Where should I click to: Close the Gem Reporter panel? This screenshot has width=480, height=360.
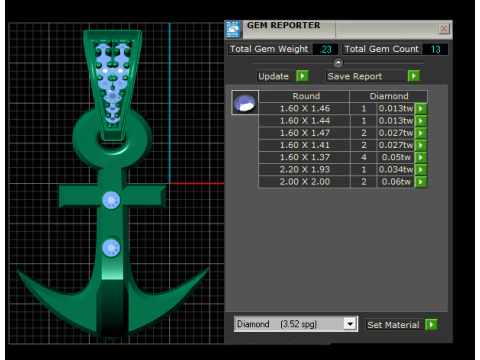[x=444, y=29]
